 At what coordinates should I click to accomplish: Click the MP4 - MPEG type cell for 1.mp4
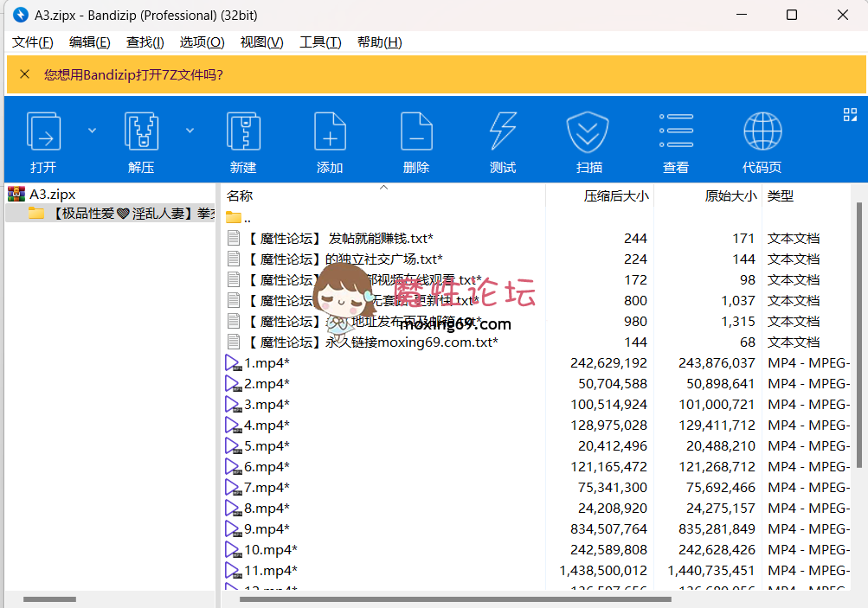(x=808, y=363)
